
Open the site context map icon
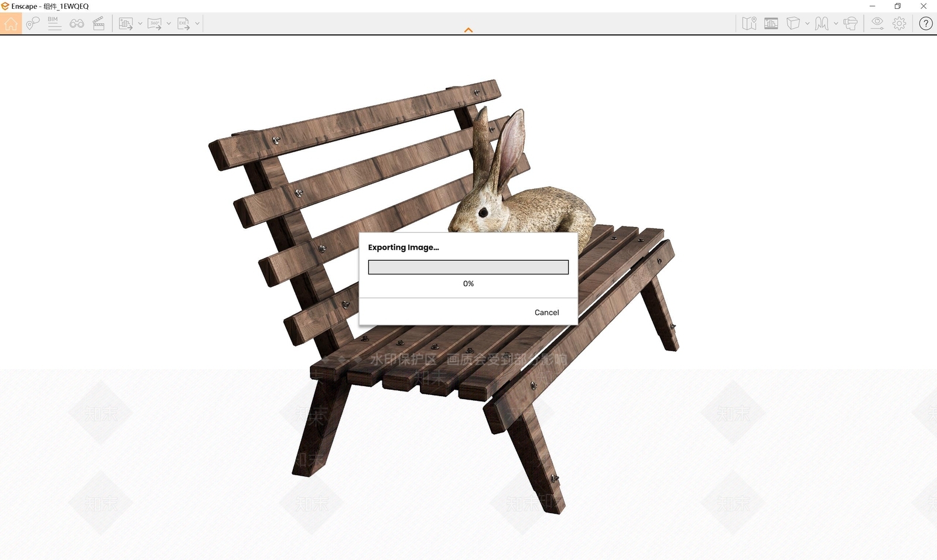pos(749,23)
